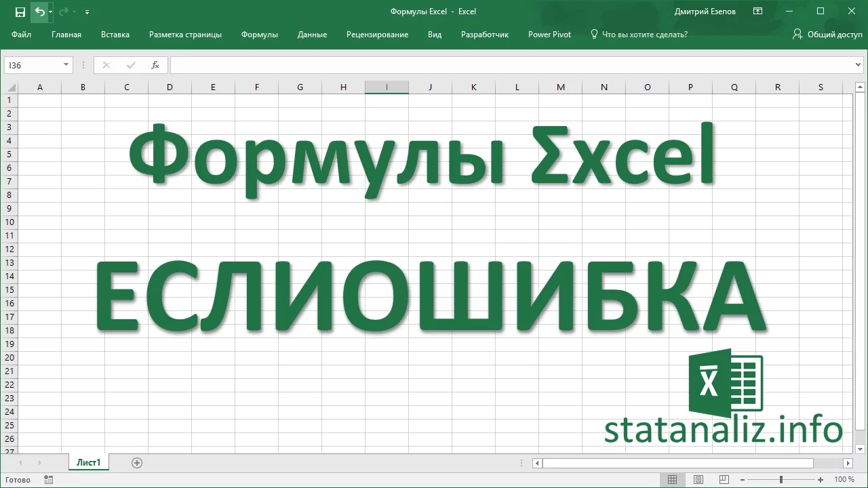Click the horizontal scrollbar thumb

coord(677,464)
